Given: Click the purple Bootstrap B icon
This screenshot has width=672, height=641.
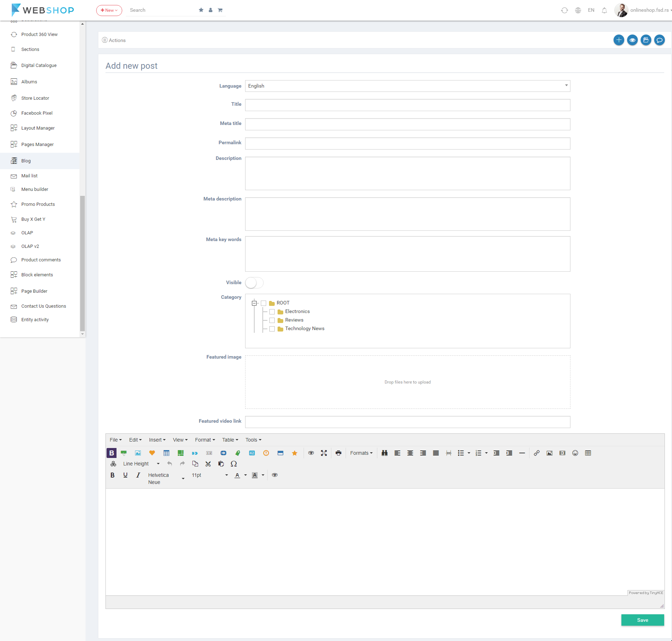Looking at the screenshot, I should 112,453.
